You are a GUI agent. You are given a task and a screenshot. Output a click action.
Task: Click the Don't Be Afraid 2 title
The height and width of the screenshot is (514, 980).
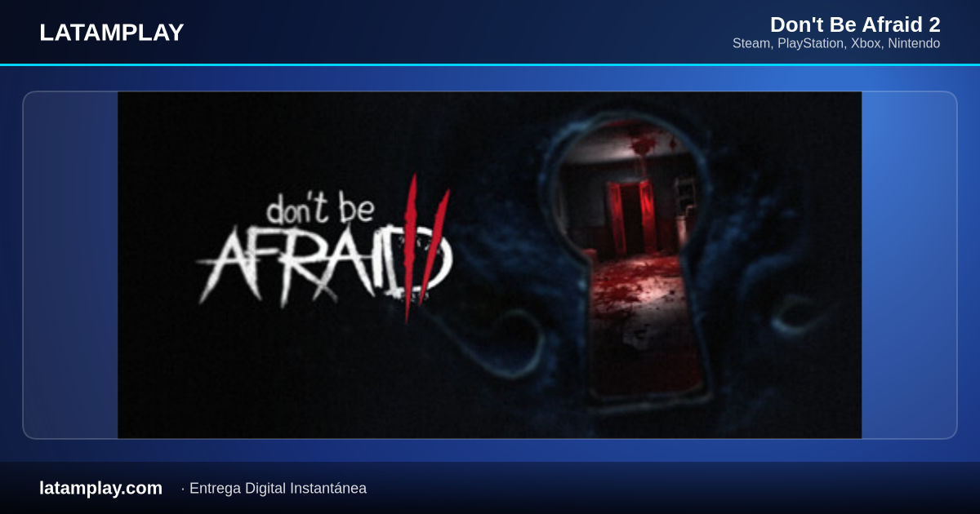coord(855,24)
